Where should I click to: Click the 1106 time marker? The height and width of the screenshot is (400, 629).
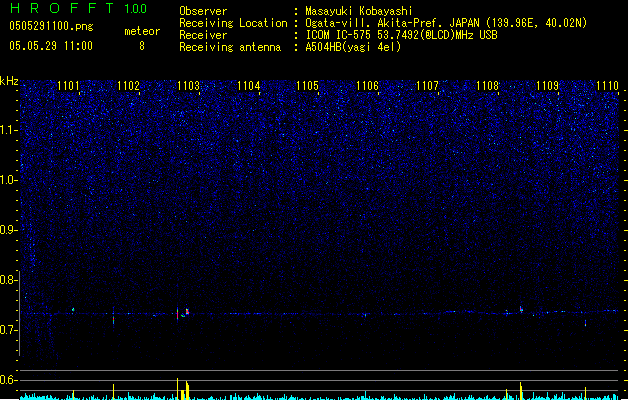coord(367,86)
